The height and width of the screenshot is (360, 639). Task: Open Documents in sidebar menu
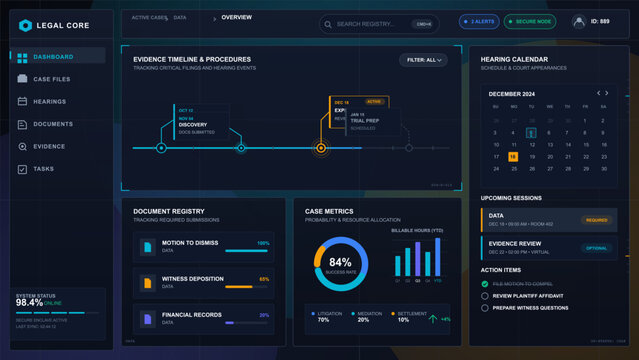coord(57,124)
